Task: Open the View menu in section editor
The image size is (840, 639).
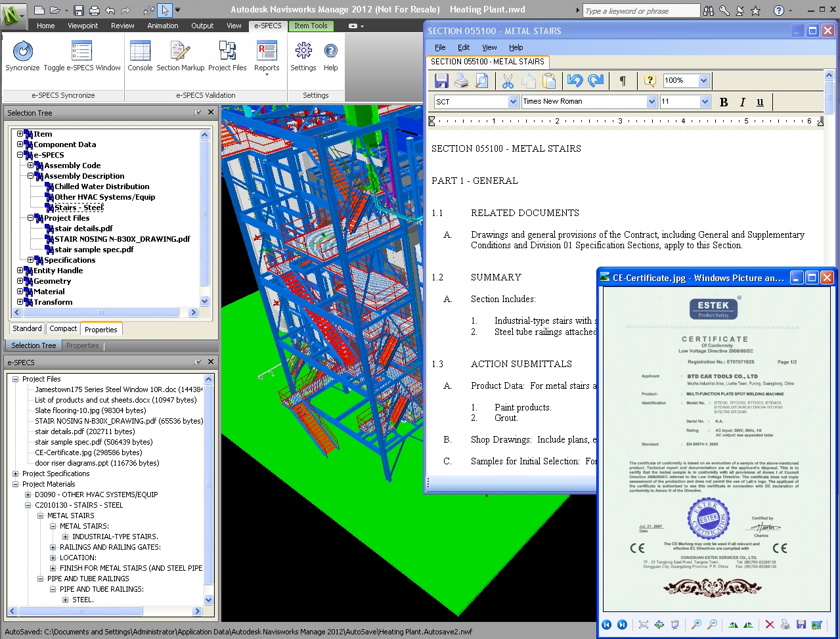Action: (x=490, y=47)
